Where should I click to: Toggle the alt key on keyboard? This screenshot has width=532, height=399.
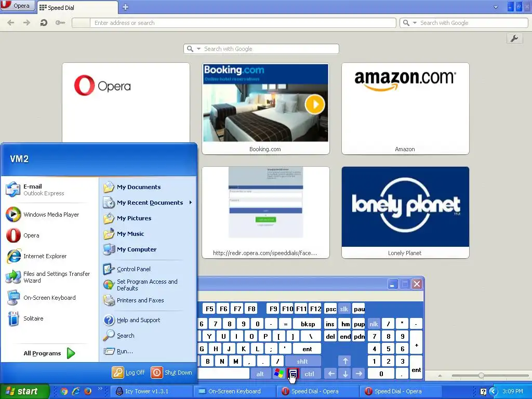click(x=260, y=374)
